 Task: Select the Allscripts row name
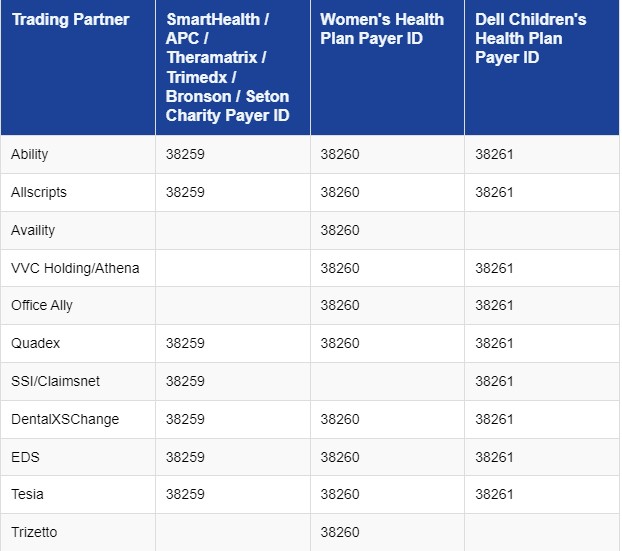(39, 192)
